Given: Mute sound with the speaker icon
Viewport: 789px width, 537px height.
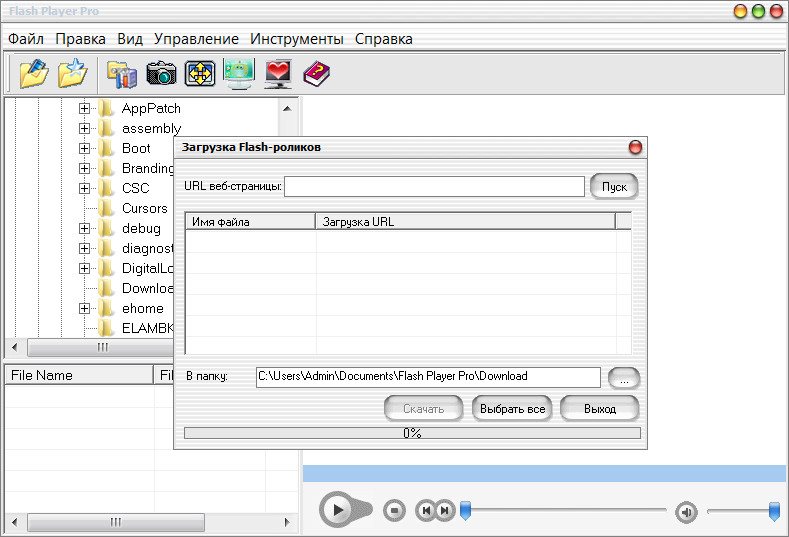Looking at the screenshot, I should coord(686,512).
